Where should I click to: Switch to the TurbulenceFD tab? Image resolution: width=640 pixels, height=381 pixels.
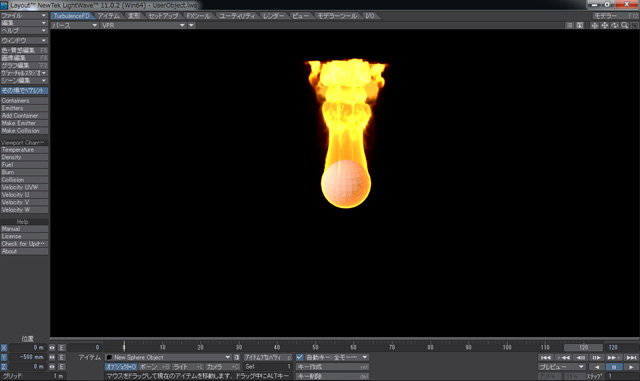[x=72, y=16]
